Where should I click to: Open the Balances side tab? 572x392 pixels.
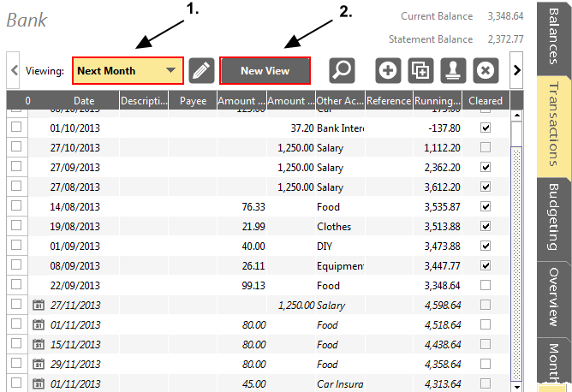tap(553, 37)
